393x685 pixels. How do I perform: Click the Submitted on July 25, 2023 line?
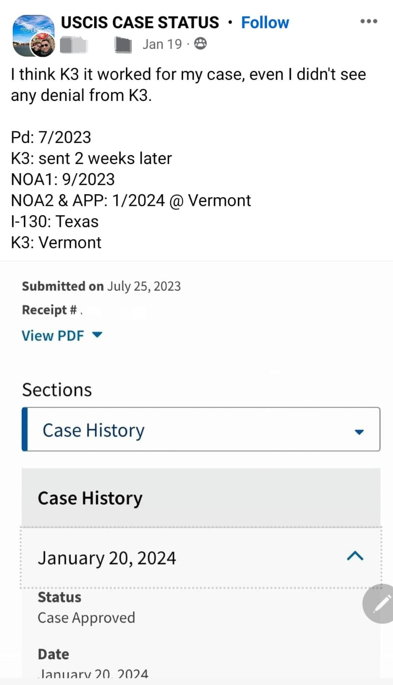coord(101,286)
